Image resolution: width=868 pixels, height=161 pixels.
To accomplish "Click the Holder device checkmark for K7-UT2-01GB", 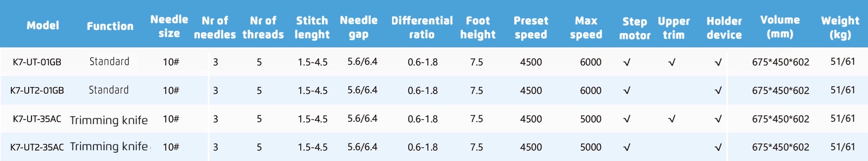I will coord(718,91).
